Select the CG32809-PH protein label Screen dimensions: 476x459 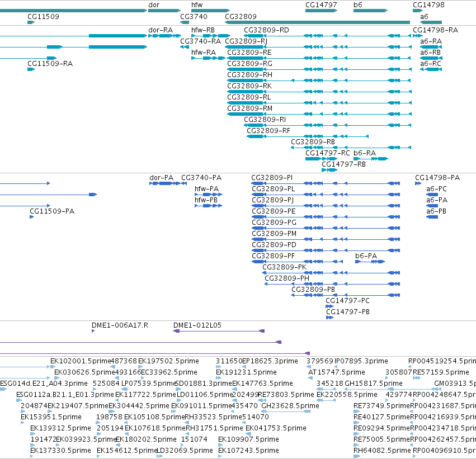point(287,278)
